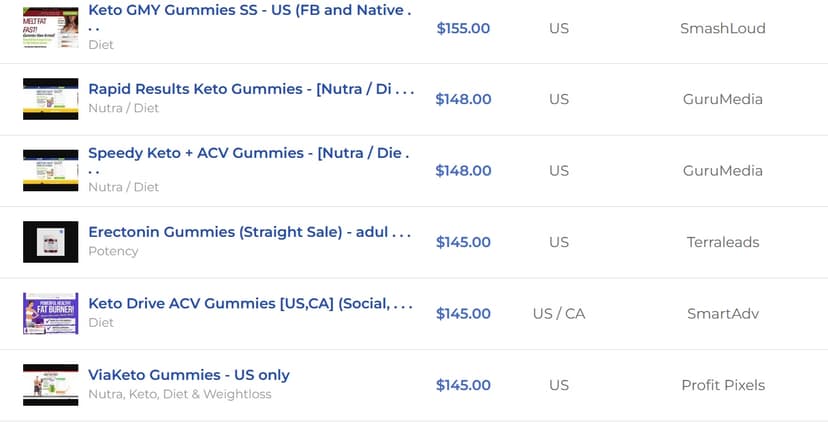828x422 pixels.
Task: Click the US / CA country cell
Action: tap(559, 313)
